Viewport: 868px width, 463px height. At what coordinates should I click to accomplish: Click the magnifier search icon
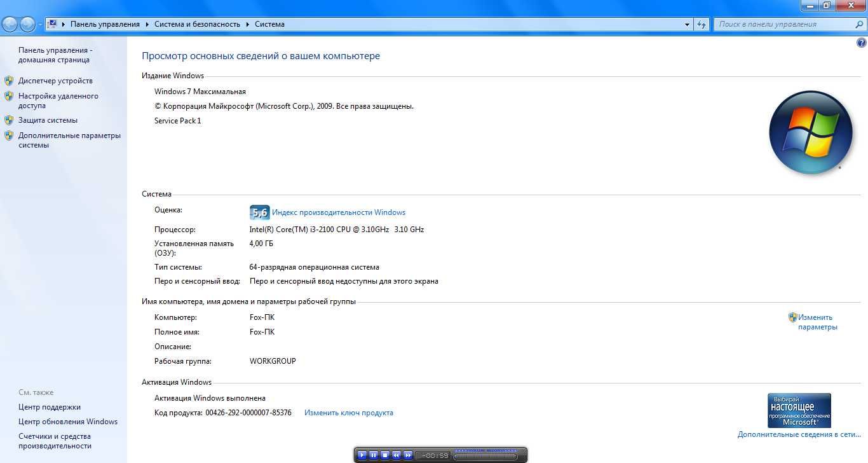click(859, 24)
